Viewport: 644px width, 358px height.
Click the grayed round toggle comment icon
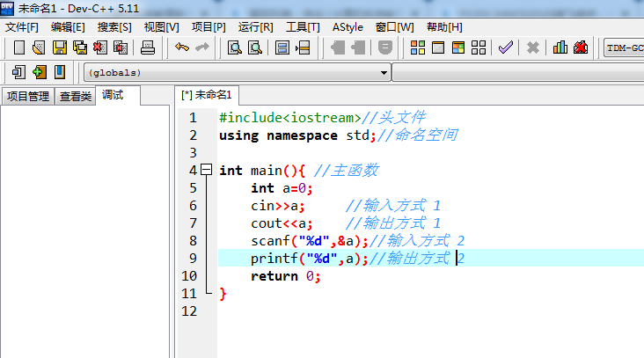click(384, 47)
